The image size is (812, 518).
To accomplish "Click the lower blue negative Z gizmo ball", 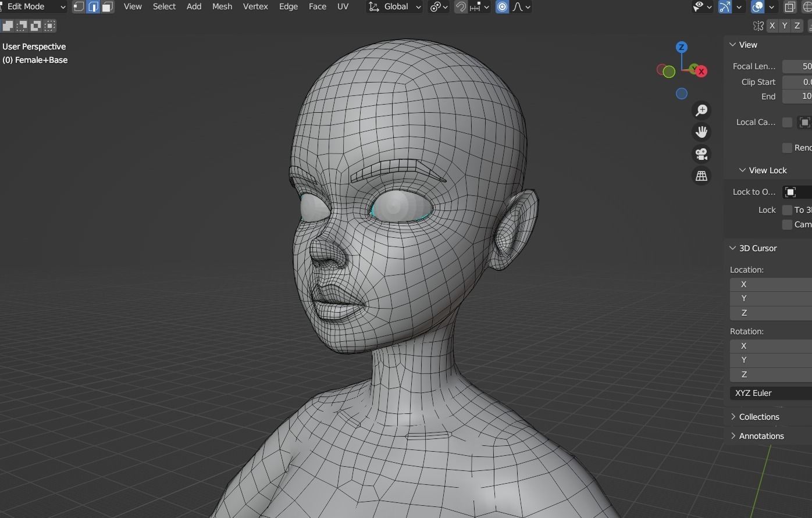I will point(682,94).
